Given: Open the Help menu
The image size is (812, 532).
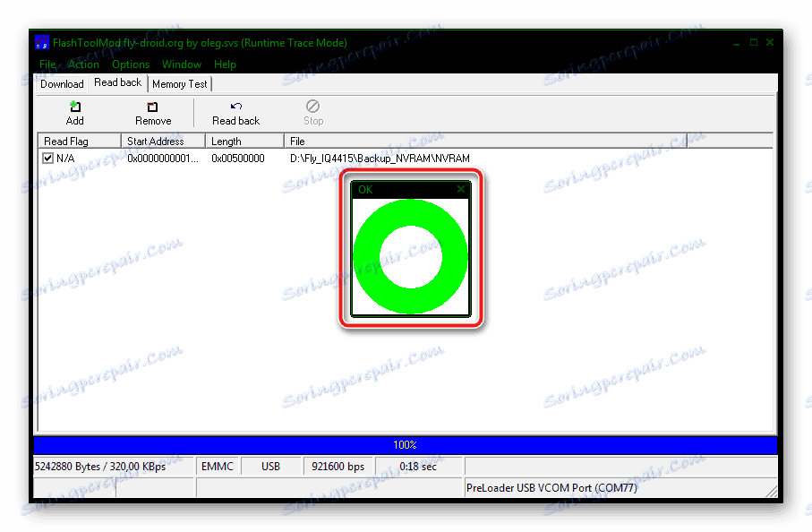Looking at the screenshot, I should click(225, 64).
